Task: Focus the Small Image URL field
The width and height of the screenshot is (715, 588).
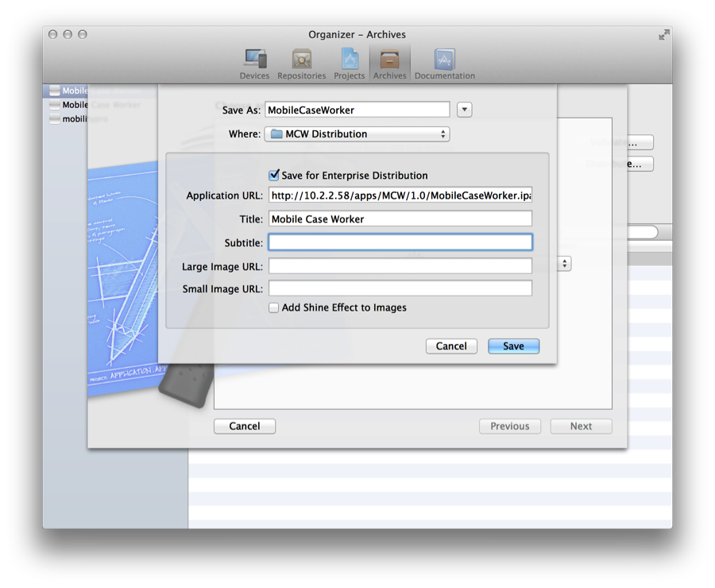Action: click(x=400, y=288)
